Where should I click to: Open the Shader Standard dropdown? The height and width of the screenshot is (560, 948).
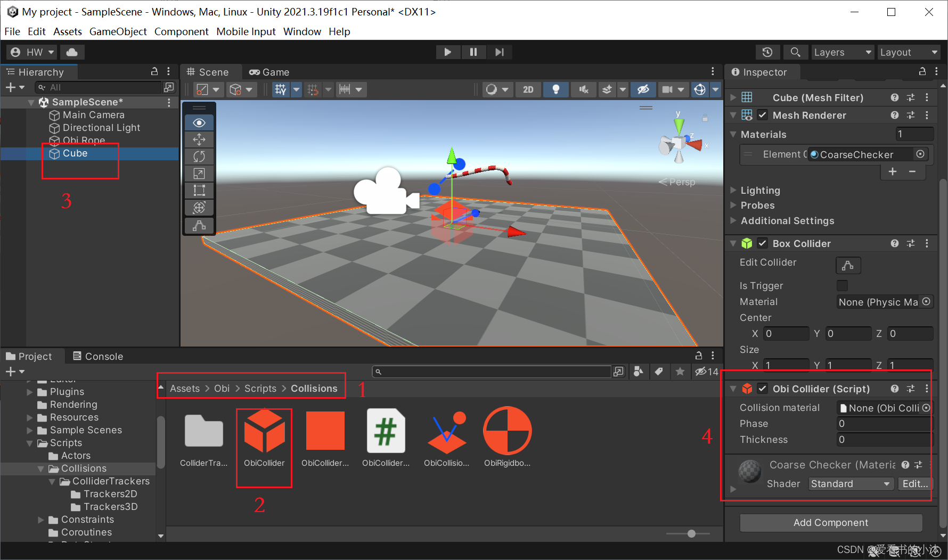851,484
